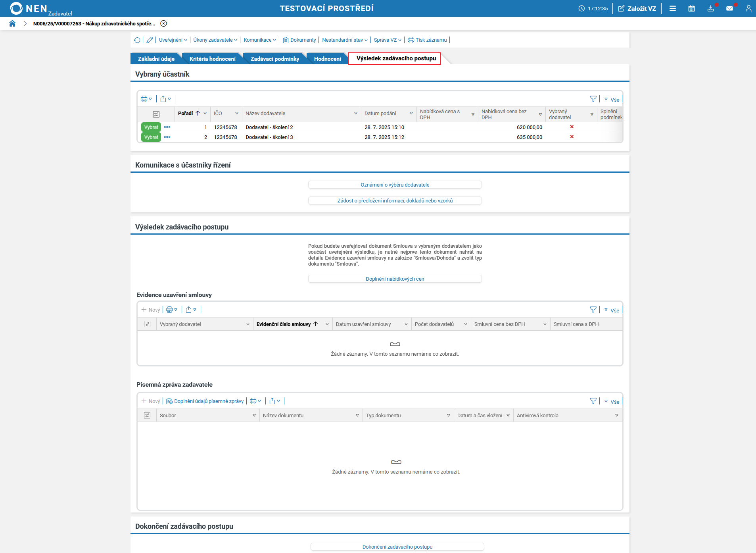
Task: Switch to the Zadávací podmínky tab
Action: pyautogui.click(x=275, y=59)
